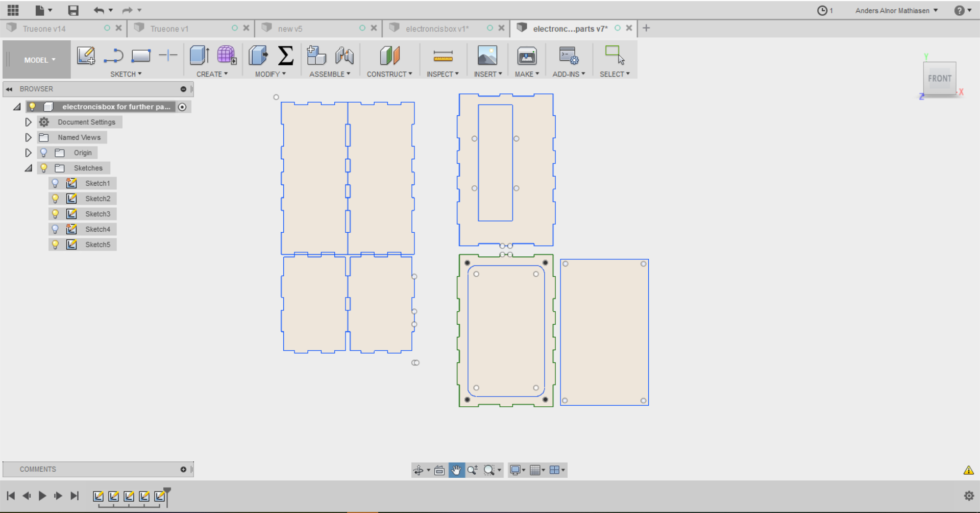Toggle visibility of Sketch3
The image size is (980, 513).
click(55, 214)
